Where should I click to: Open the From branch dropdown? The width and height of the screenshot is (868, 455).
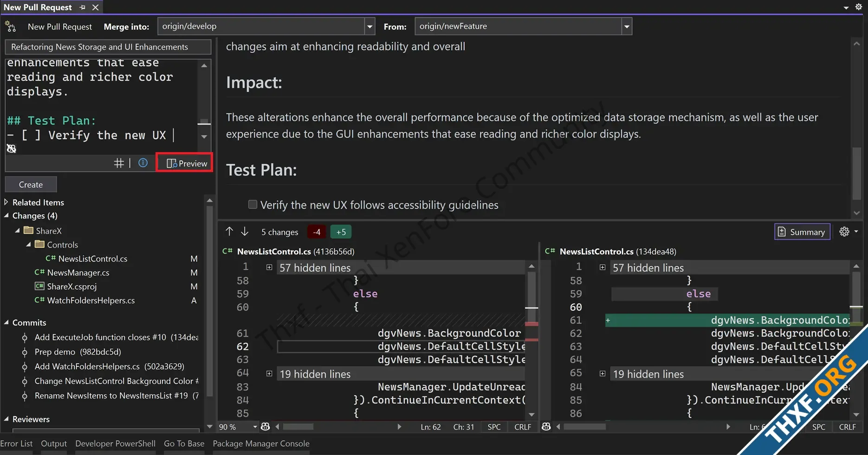click(627, 26)
